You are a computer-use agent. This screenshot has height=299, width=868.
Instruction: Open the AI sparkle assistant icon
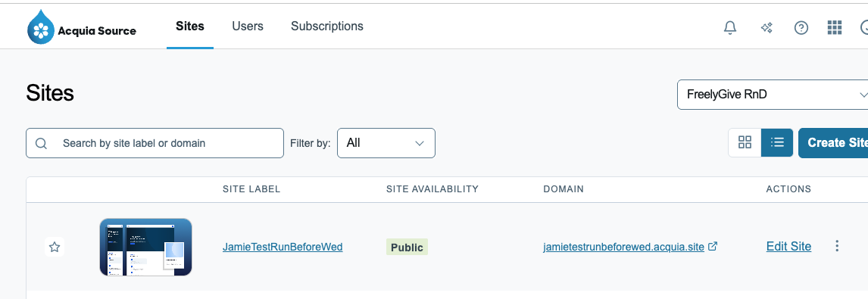(x=767, y=27)
